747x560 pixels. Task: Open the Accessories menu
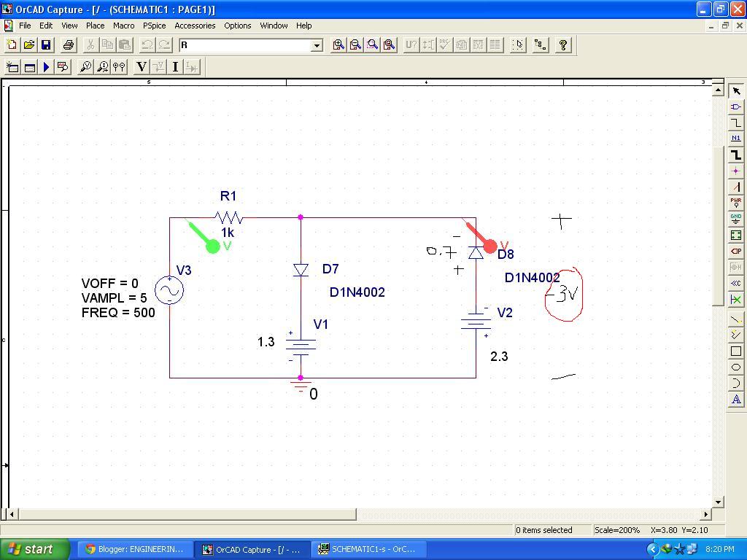pyautogui.click(x=195, y=26)
